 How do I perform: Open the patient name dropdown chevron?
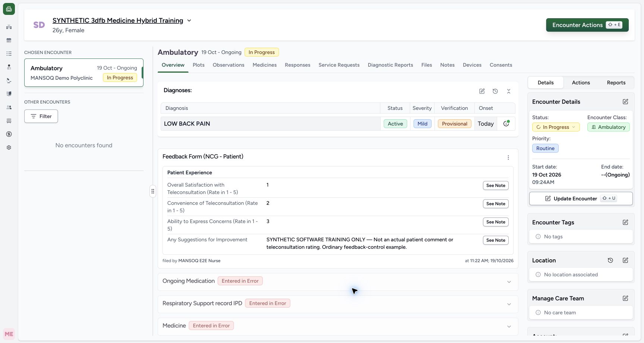click(189, 20)
